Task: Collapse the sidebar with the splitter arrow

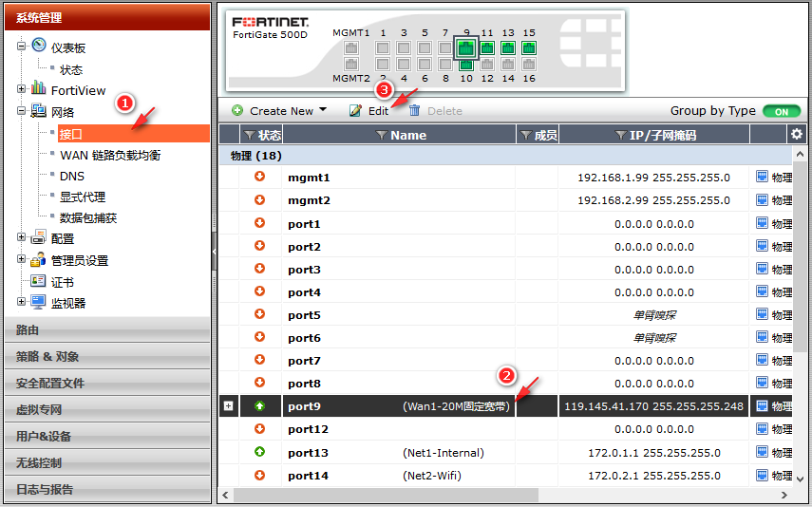Action: [214, 252]
